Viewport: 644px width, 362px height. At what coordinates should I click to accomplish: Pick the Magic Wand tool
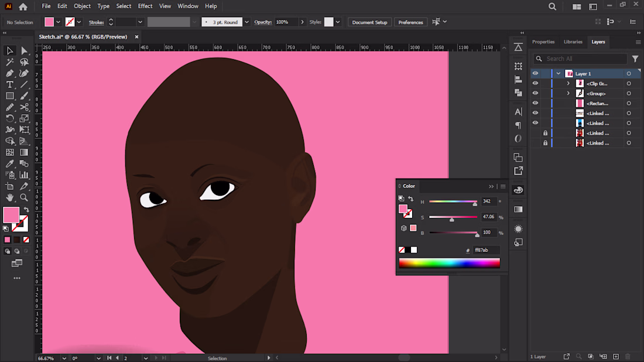pos(10,62)
